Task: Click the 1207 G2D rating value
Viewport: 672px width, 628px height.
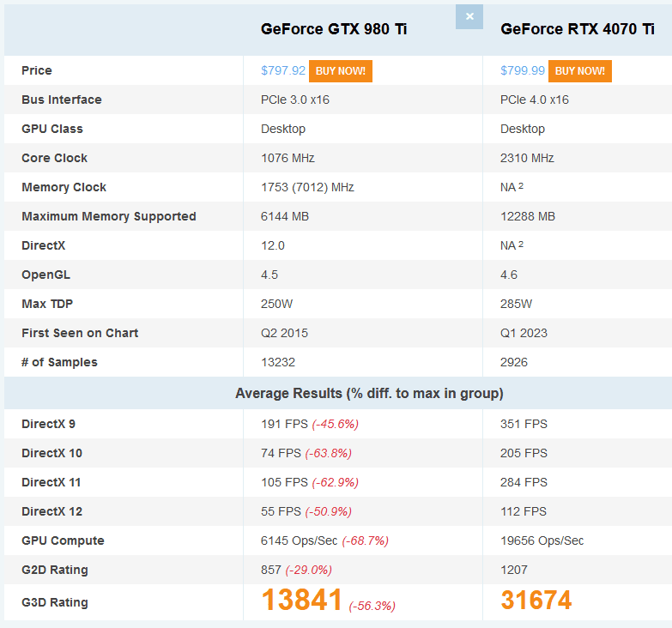Action: (x=514, y=570)
